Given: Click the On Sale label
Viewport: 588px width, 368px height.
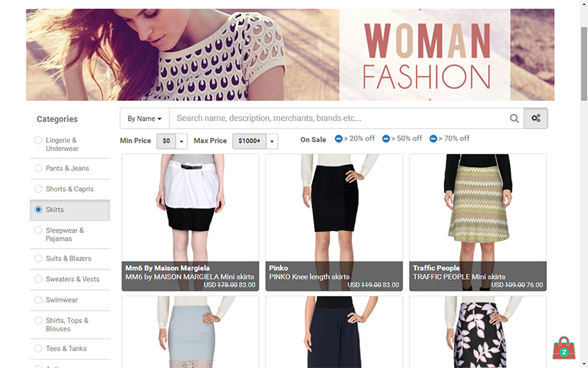Looking at the screenshot, I should 313,140.
